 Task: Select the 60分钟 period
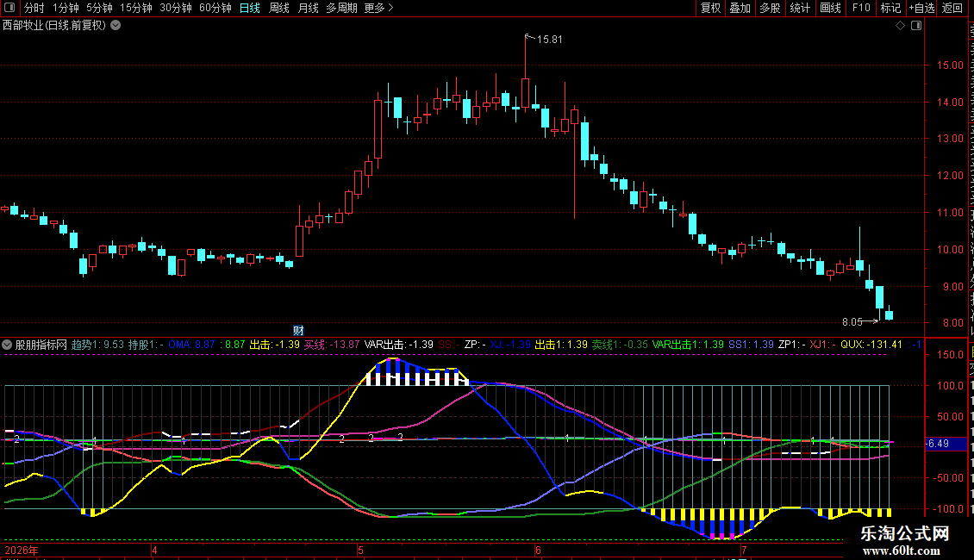click(x=215, y=8)
